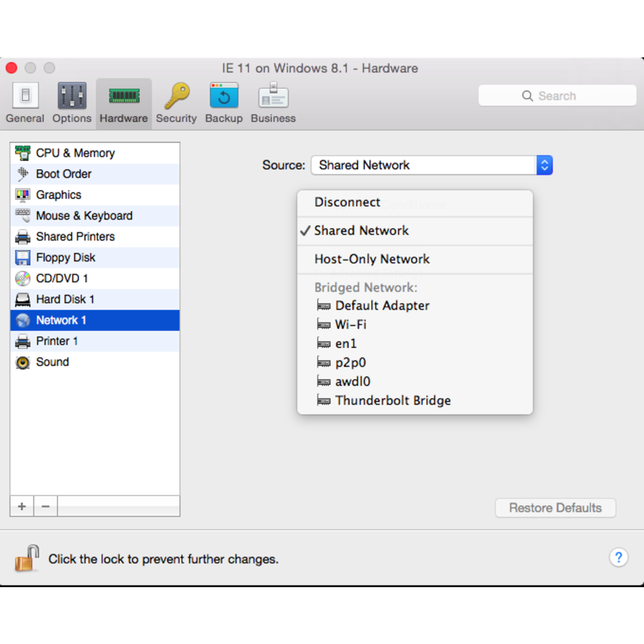Choose Disconnect in the Source menu
Screen dimensions: 644x644
(x=347, y=202)
